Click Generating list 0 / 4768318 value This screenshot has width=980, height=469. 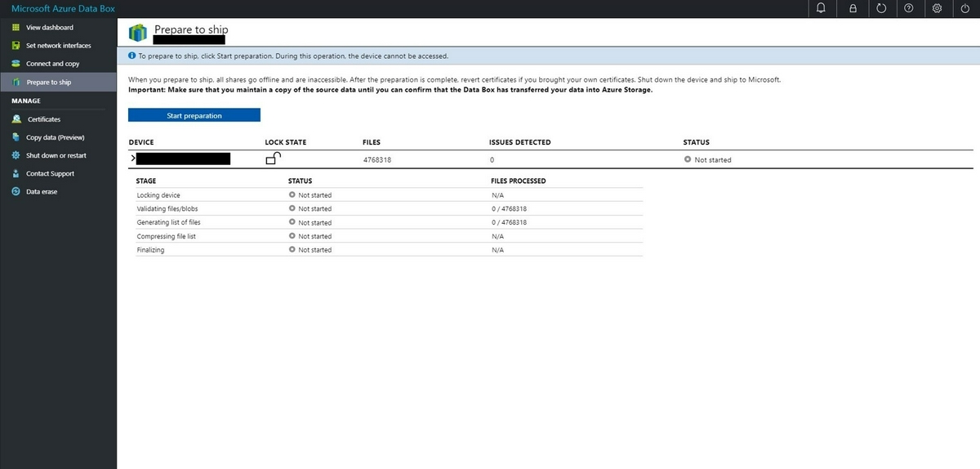509,222
